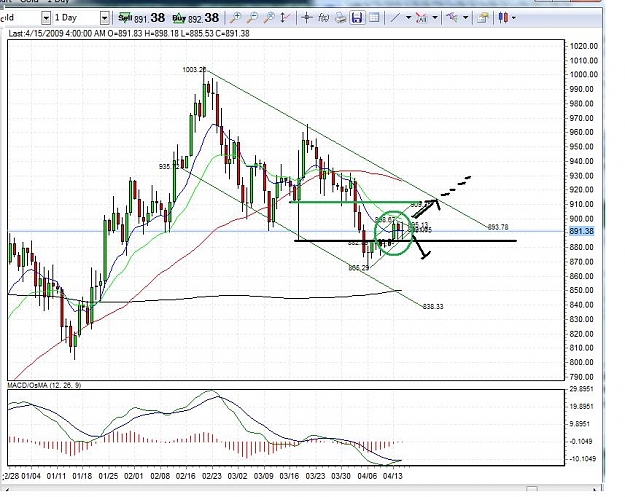Image resolution: width=625 pixels, height=497 pixels.
Task: Open the symbol dropdown arrow
Action: 46,18
